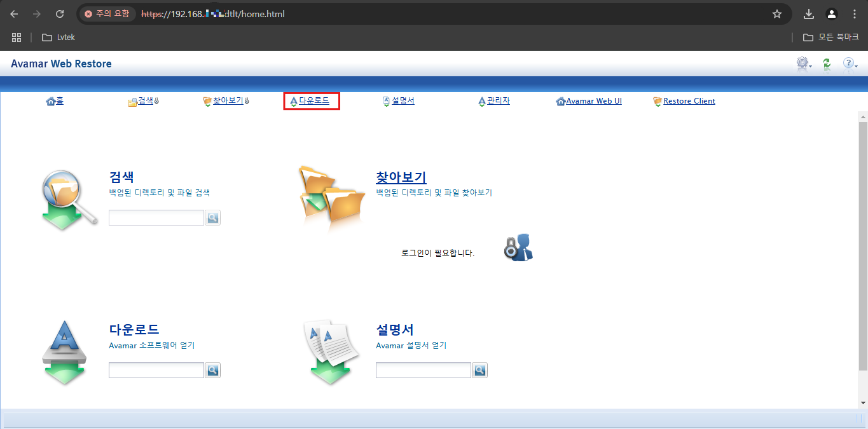
Task: Open the 관리자 nav link
Action: tap(499, 101)
